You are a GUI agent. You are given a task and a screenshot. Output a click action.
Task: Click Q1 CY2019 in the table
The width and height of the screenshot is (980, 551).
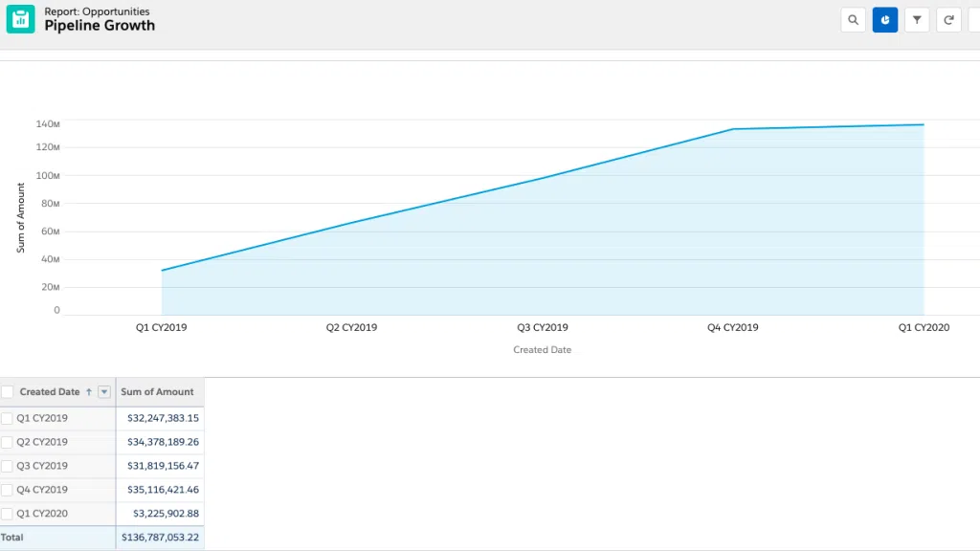42,418
